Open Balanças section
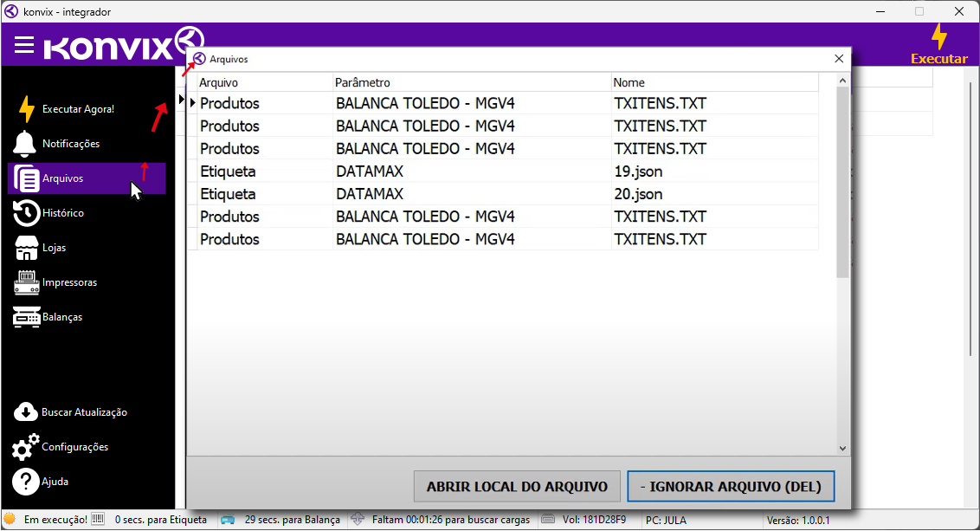 coord(61,317)
